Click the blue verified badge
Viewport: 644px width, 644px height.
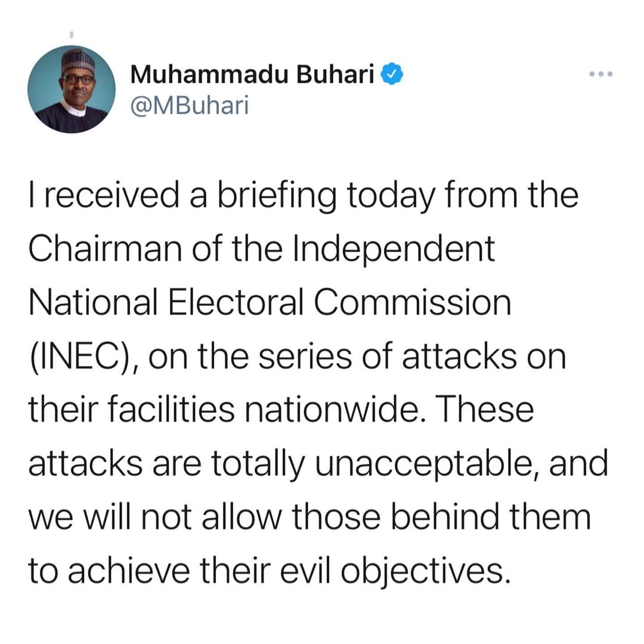pyautogui.click(x=392, y=75)
